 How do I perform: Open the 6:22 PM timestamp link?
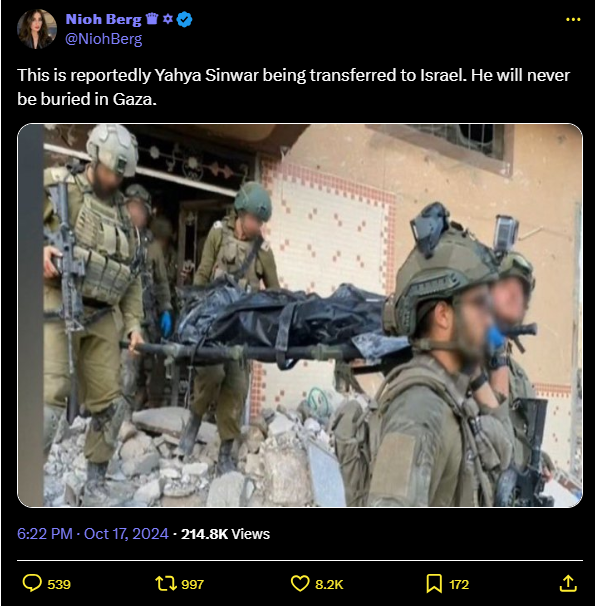pos(45,534)
